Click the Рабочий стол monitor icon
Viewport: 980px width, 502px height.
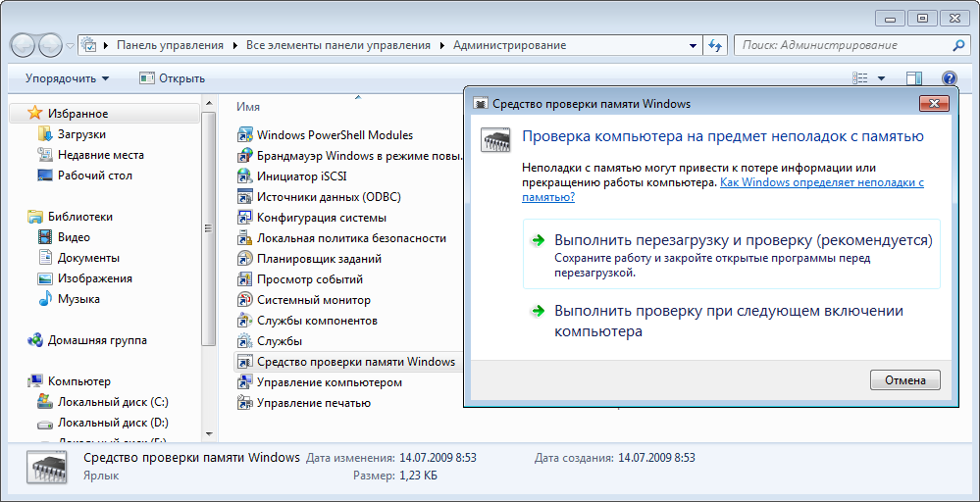[x=45, y=176]
